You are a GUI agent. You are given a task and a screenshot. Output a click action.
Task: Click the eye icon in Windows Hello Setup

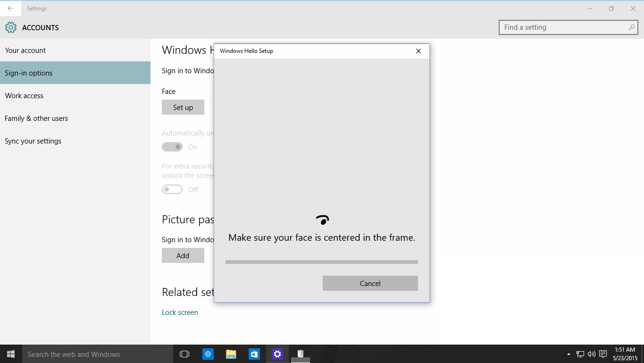pos(322,219)
